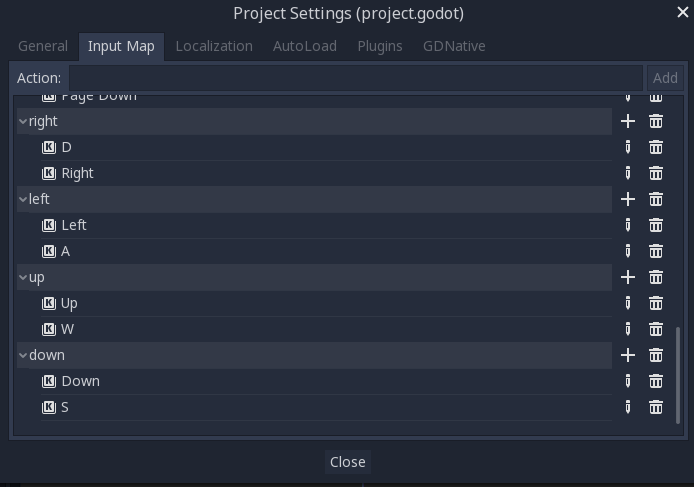Edit the Left key binding

[628, 225]
